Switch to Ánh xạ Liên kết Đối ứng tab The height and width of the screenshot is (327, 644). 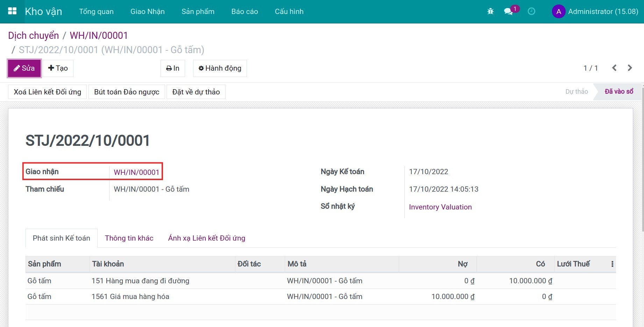pos(206,238)
